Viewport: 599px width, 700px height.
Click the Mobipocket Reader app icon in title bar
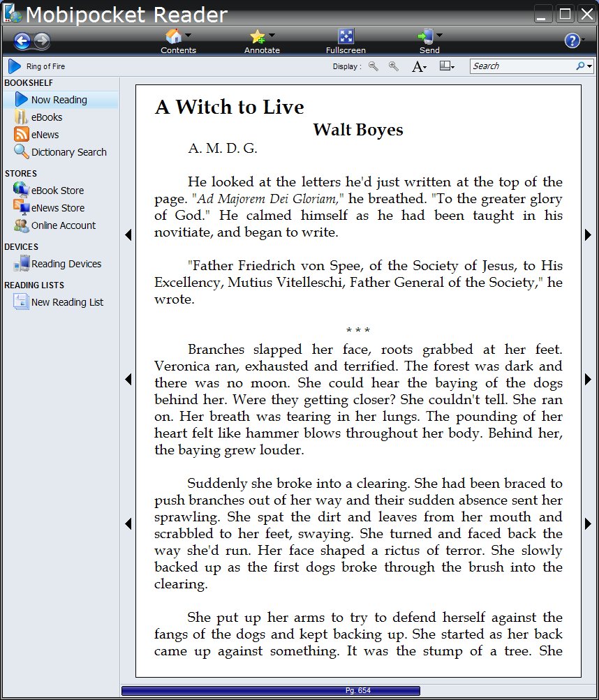point(12,13)
